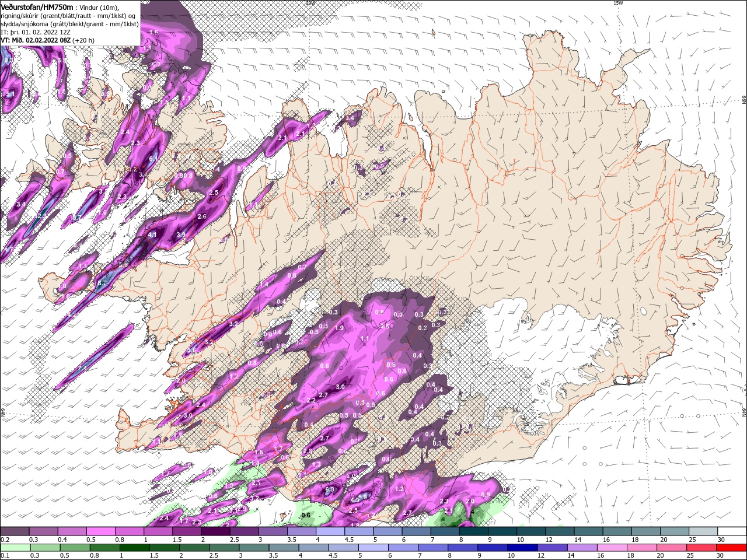Image resolution: width=747 pixels, height=560 pixels.
Task: Click the 6.1 precipitation value on the map
Action: 153,159
